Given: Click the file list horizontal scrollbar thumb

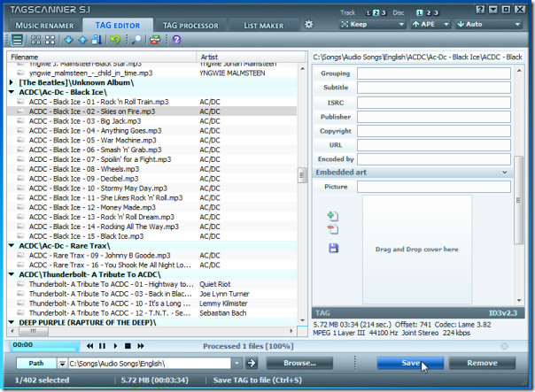Looking at the screenshot, I should pos(33,331).
